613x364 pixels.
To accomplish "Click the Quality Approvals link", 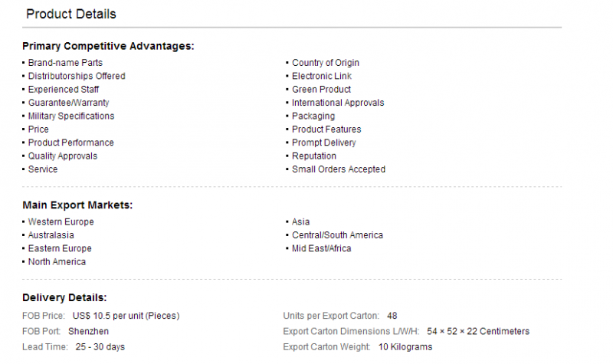I will [63, 156].
